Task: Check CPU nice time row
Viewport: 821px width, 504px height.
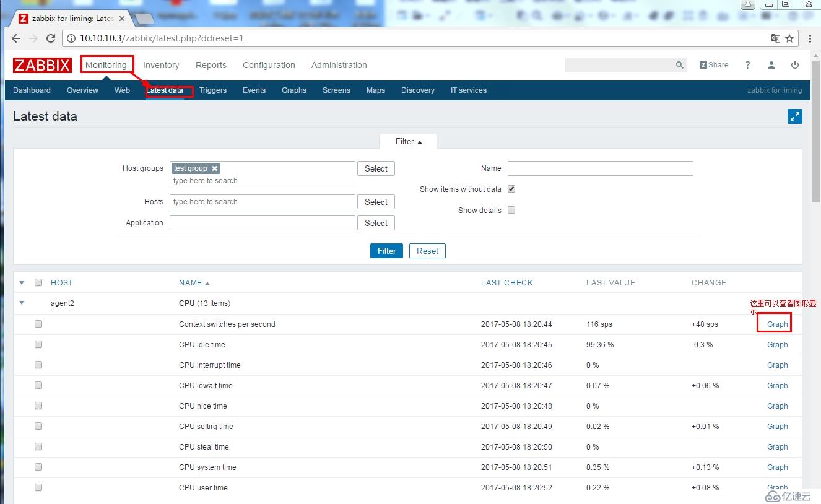Action: (38, 406)
